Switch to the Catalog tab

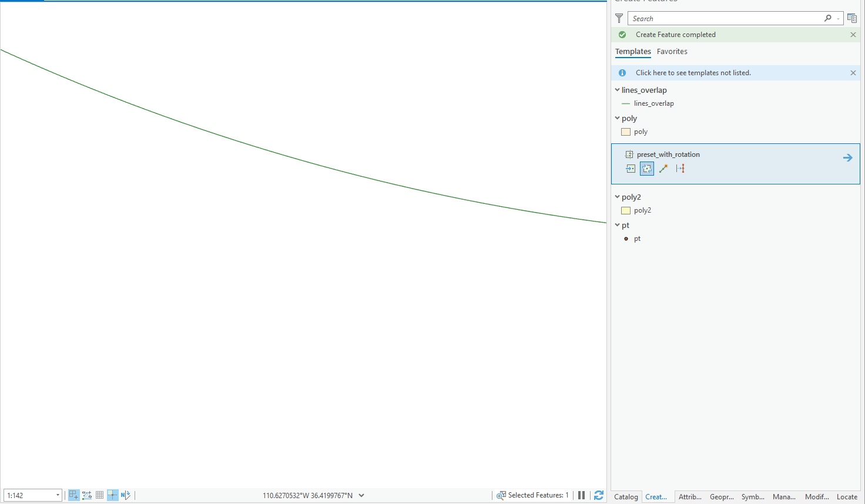pos(626,496)
